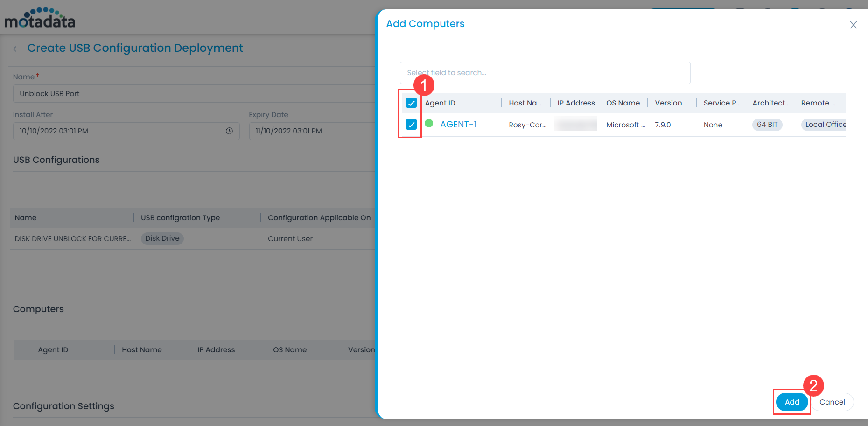This screenshot has width=868, height=426.
Task: Open the AGENT-1 link
Action: [x=458, y=125]
